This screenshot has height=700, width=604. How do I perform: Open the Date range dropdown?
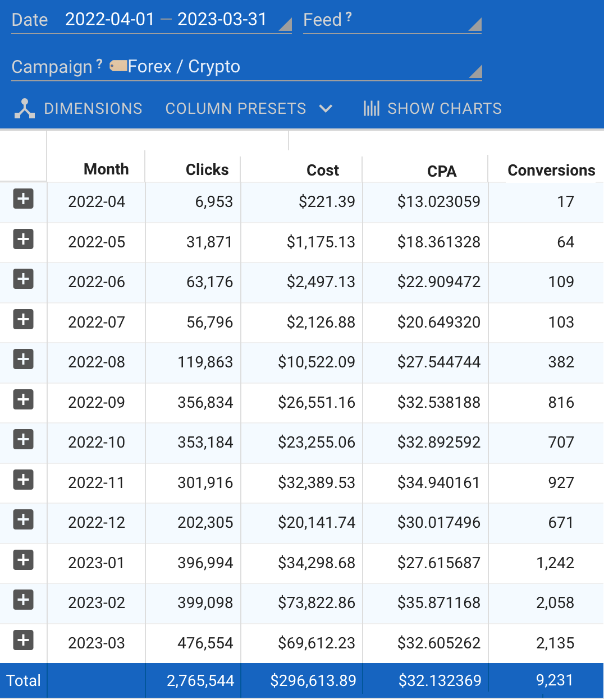tap(285, 25)
